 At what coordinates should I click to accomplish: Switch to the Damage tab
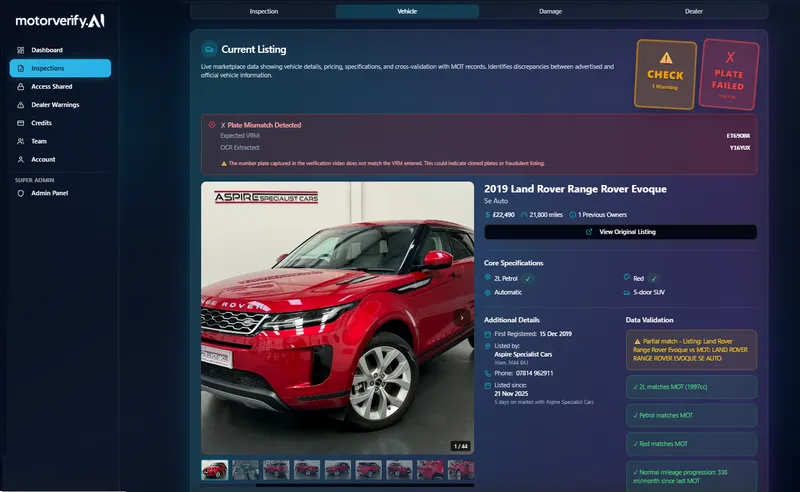click(551, 11)
